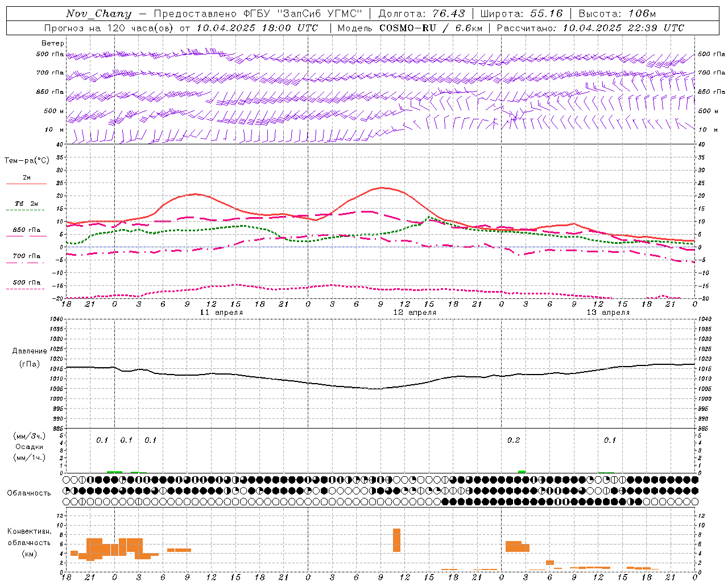The image size is (728, 582).
Task: Click the station name Nov_Chany in header
Action: 98,14
